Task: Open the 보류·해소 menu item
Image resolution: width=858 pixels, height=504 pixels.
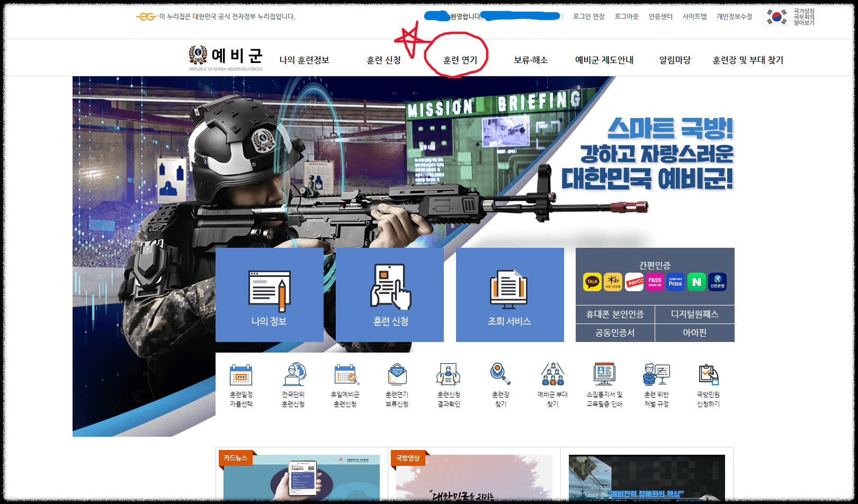Action: [530, 60]
